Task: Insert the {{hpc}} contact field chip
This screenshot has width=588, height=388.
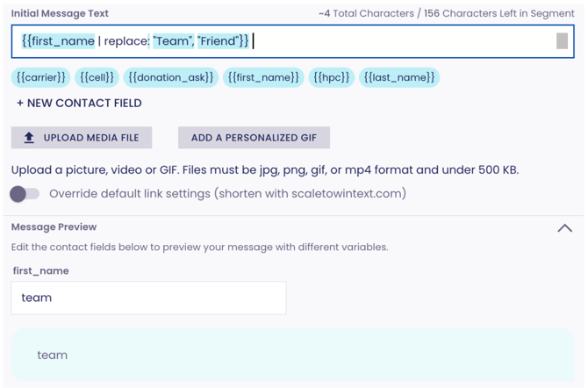Action: pos(332,78)
